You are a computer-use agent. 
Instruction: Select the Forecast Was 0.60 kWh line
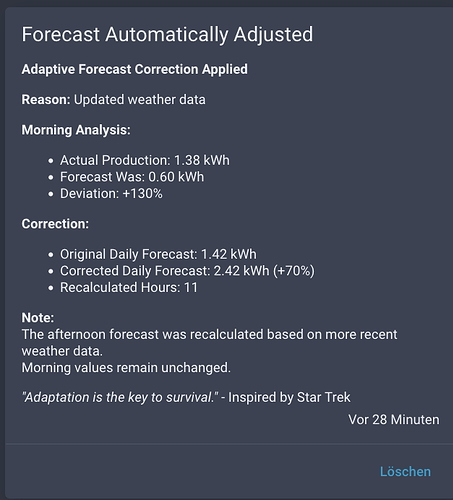pos(132,177)
